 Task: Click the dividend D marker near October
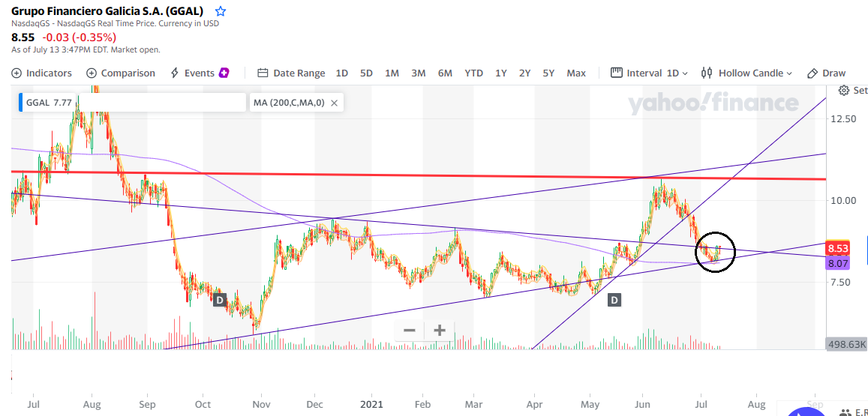pyautogui.click(x=220, y=301)
